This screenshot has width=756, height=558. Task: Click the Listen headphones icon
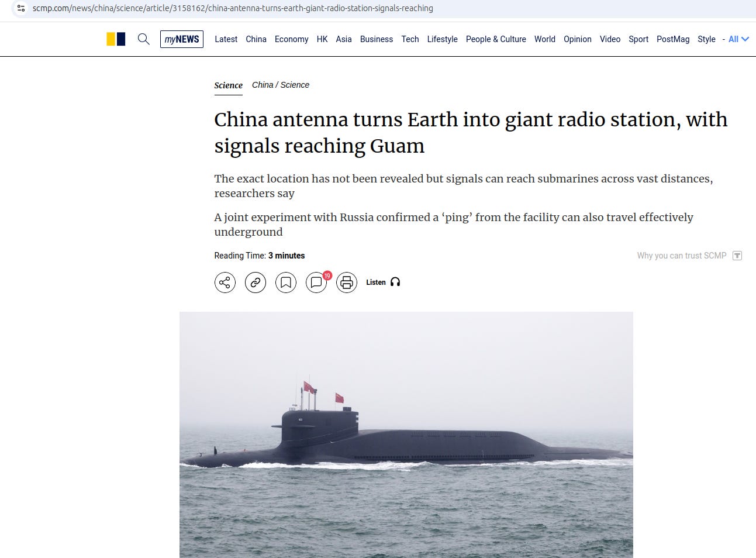tap(395, 282)
